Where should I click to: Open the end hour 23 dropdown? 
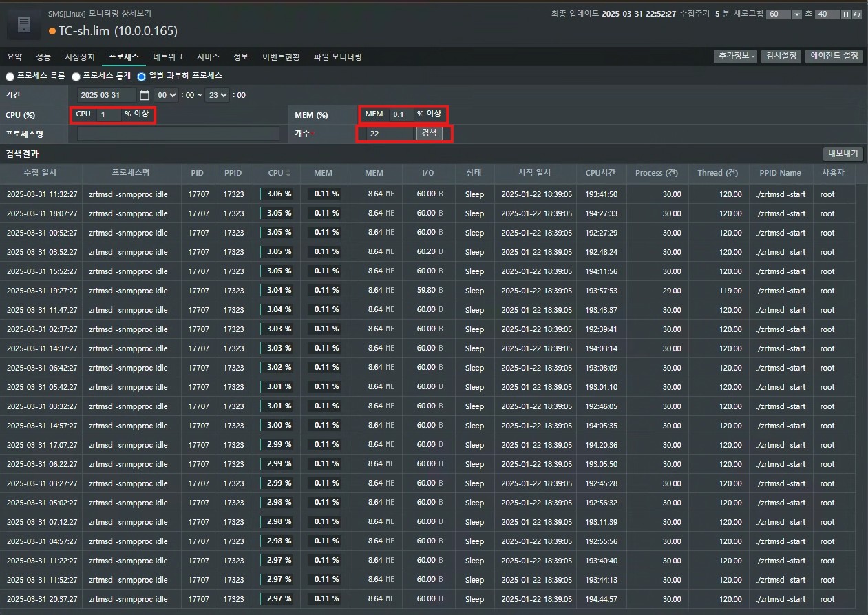point(218,95)
